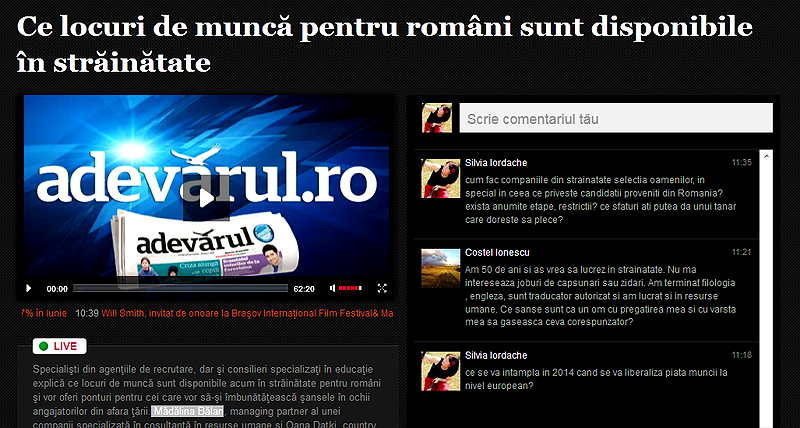Start the video with the center play button
The width and height of the screenshot is (800, 428).
(x=206, y=198)
